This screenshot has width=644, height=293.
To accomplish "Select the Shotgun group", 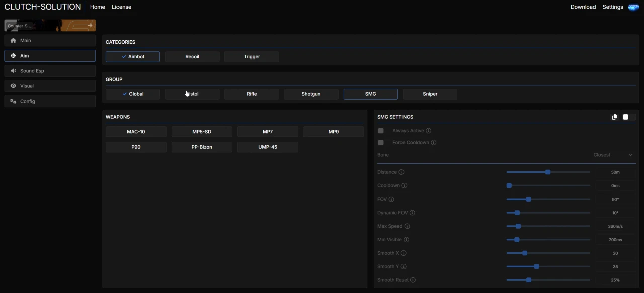I will [x=311, y=94].
